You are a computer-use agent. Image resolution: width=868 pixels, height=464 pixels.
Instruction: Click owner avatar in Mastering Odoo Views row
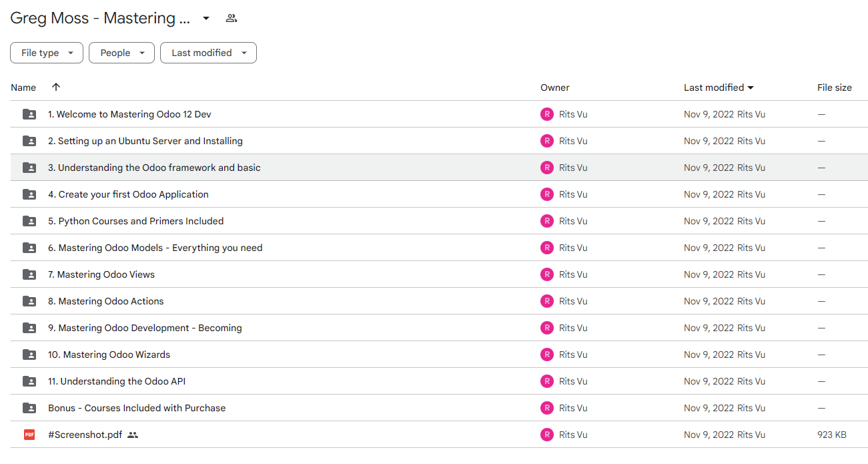pos(547,274)
